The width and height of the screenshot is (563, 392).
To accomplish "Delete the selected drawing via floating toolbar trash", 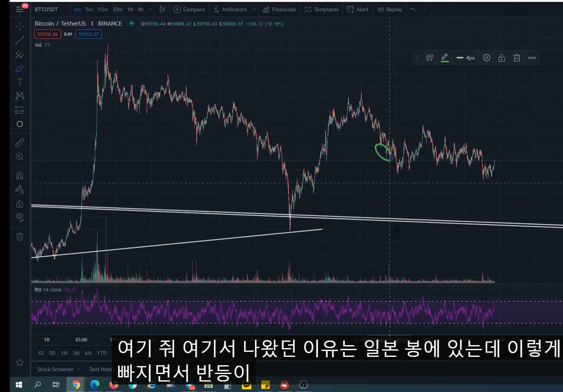I will [517, 58].
